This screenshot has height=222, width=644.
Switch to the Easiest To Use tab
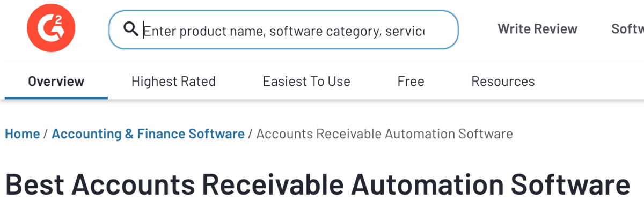pyautogui.click(x=306, y=82)
